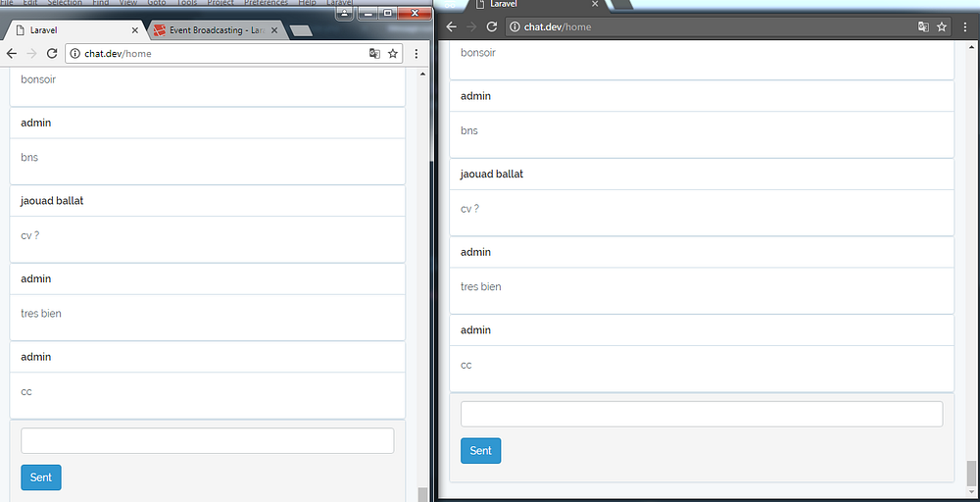Open a new tab in the right window
This screenshot has width=980, height=502.
point(620,4)
